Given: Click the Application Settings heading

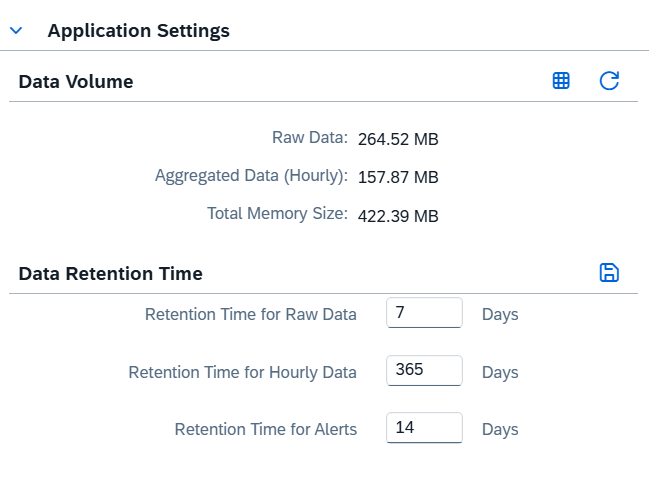Looking at the screenshot, I should tap(138, 31).
